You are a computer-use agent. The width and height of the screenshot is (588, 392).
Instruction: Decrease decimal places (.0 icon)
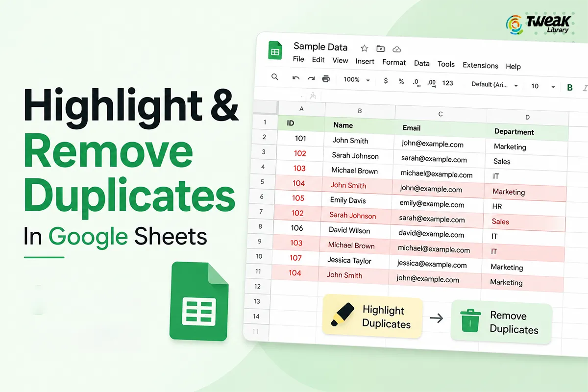[416, 82]
